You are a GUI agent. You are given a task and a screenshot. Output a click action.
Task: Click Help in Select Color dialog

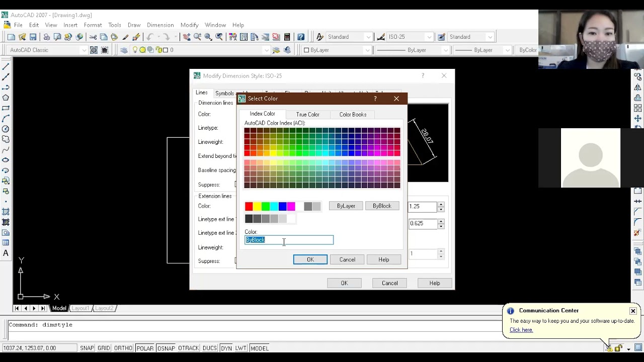384,259
